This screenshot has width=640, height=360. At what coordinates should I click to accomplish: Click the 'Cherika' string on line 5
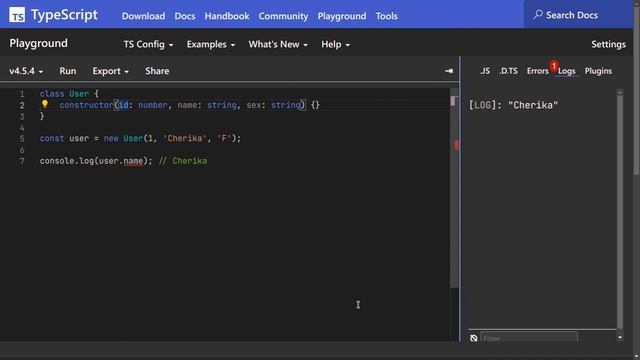pos(185,138)
